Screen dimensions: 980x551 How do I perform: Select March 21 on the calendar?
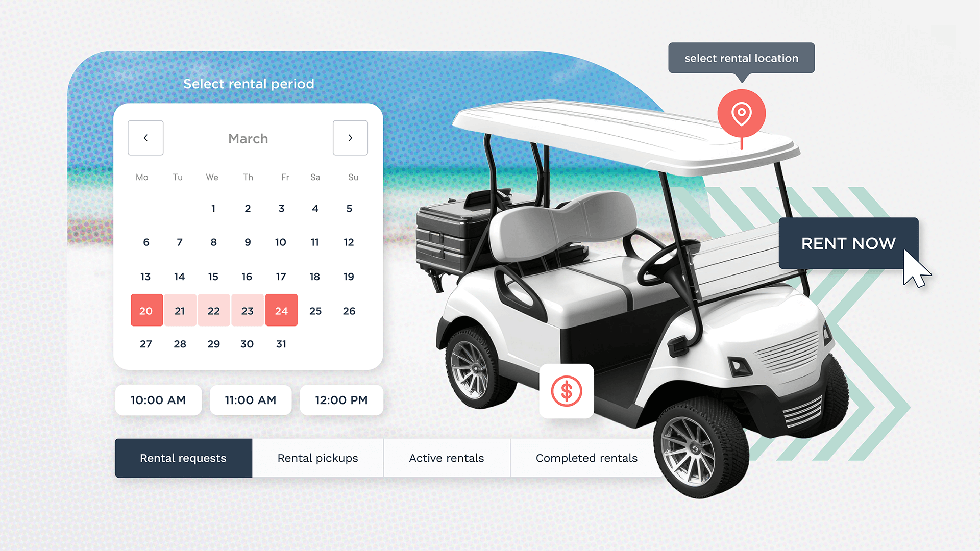coord(178,310)
